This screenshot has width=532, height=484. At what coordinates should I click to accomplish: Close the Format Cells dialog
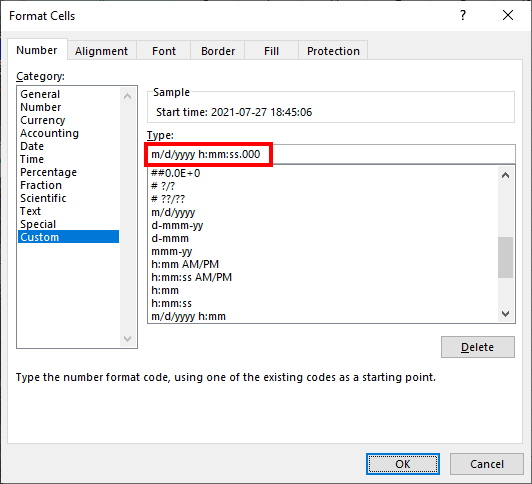[x=508, y=15]
